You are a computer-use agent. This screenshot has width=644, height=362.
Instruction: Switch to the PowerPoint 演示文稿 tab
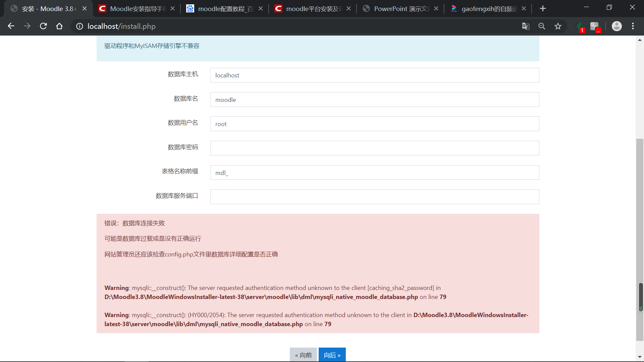coord(400,9)
